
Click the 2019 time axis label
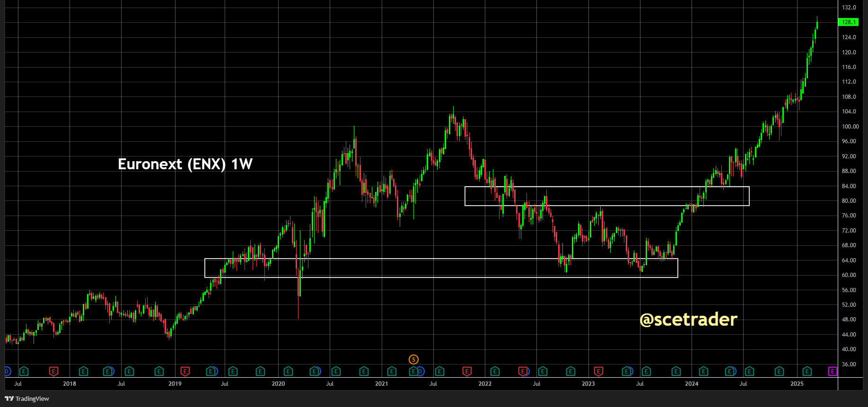coord(175,384)
